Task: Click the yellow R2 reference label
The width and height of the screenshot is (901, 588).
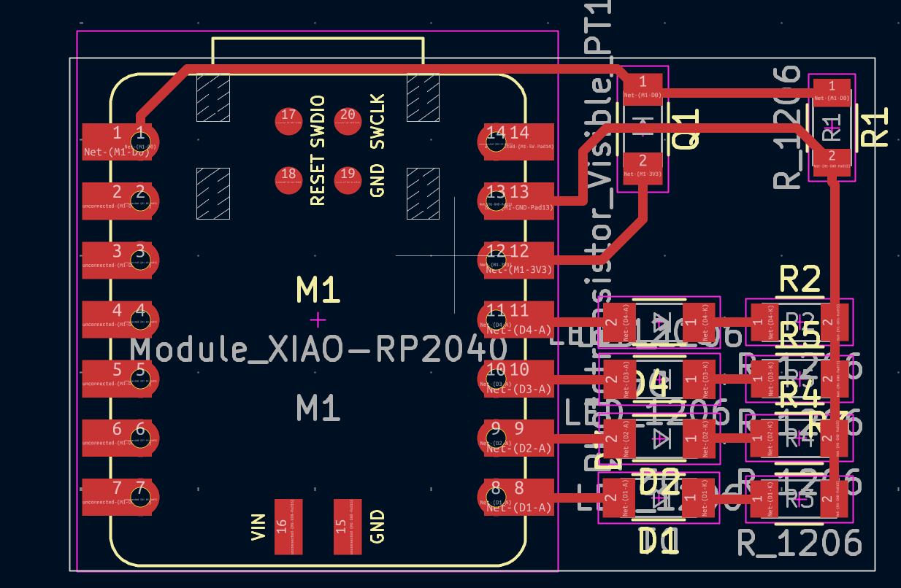Action: pos(800,279)
